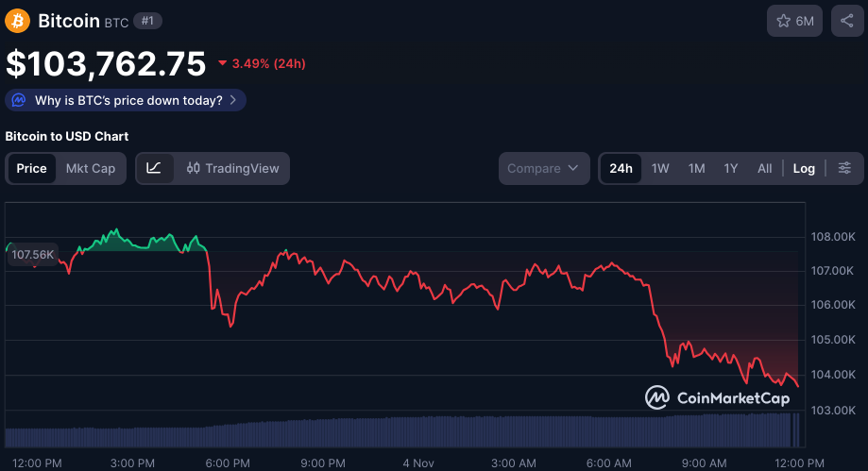Click the Bitcoin logo icon

pyautogui.click(x=18, y=20)
